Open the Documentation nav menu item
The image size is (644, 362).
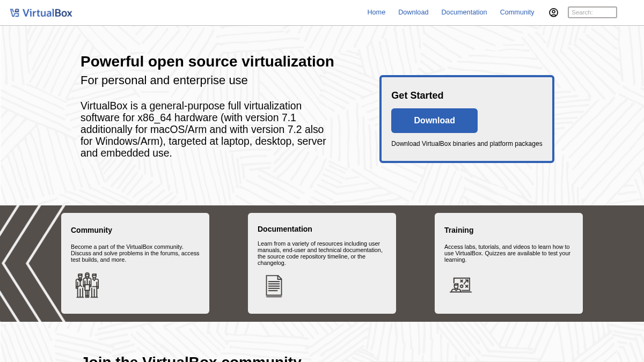pyautogui.click(x=464, y=12)
